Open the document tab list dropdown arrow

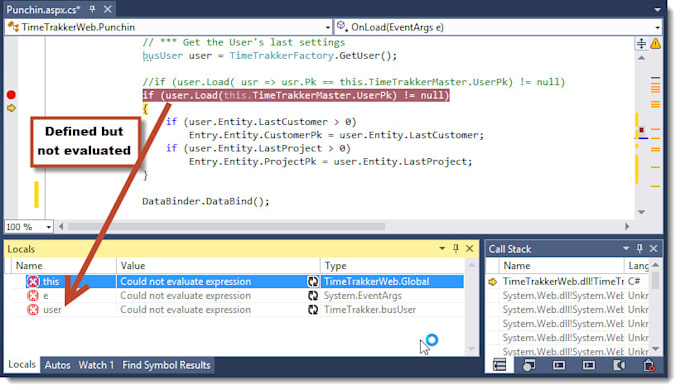click(x=657, y=9)
